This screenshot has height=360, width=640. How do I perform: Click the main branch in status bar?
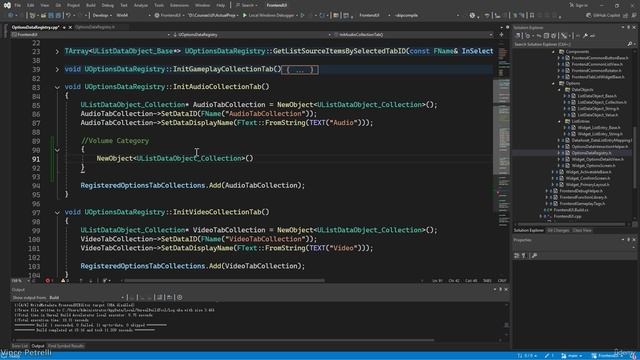click(x=571, y=356)
